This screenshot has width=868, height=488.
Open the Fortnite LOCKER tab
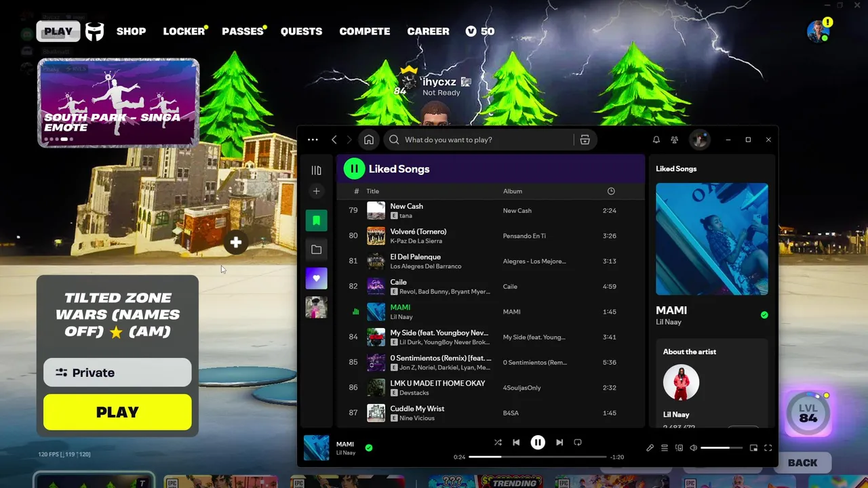[x=184, y=31]
